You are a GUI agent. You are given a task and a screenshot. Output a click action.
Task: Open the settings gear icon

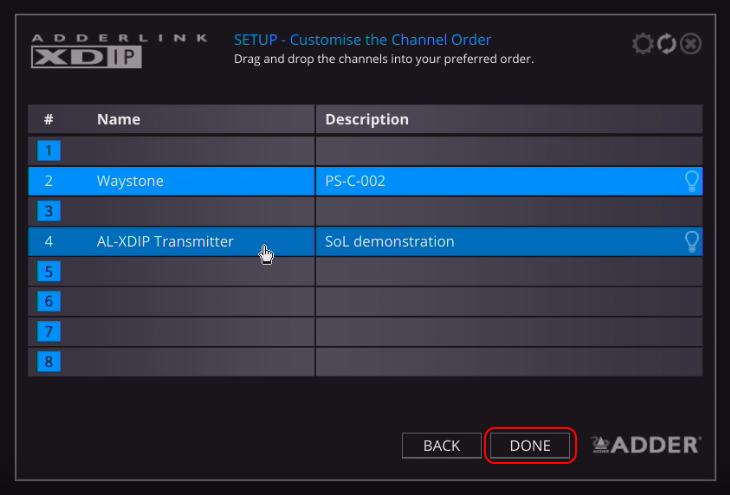644,44
